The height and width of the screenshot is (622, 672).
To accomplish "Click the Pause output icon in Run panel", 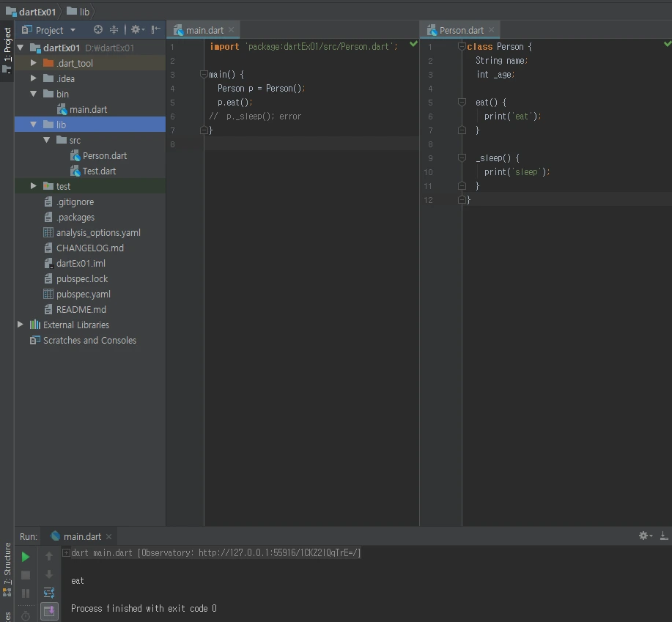I will (26, 593).
